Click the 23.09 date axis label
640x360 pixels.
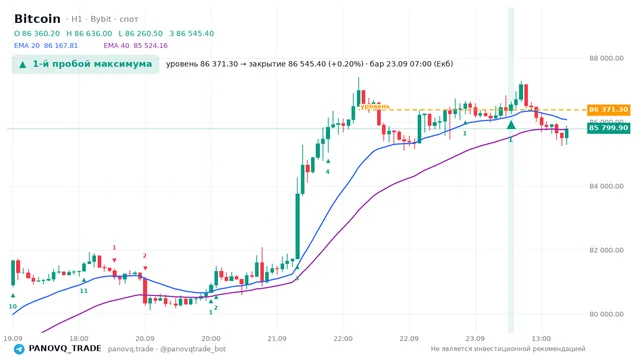click(475, 339)
